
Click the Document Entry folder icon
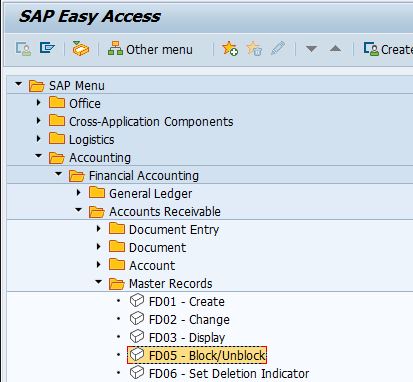[x=117, y=229]
